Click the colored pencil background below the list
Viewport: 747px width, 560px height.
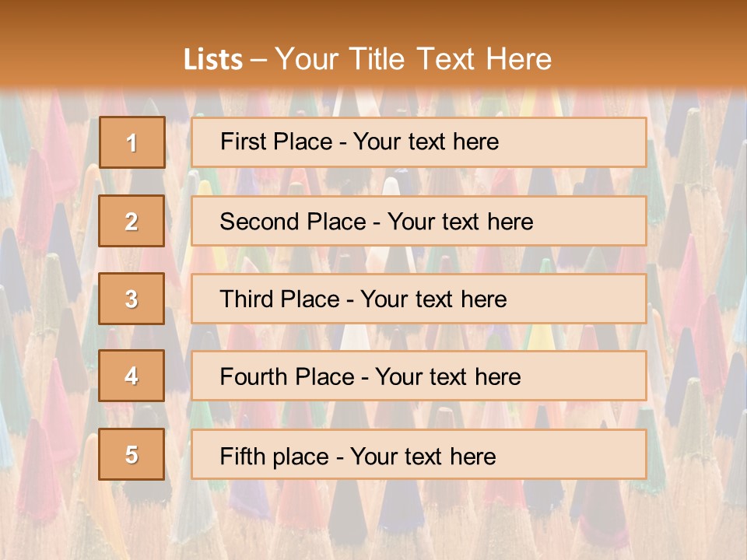[x=373, y=520]
